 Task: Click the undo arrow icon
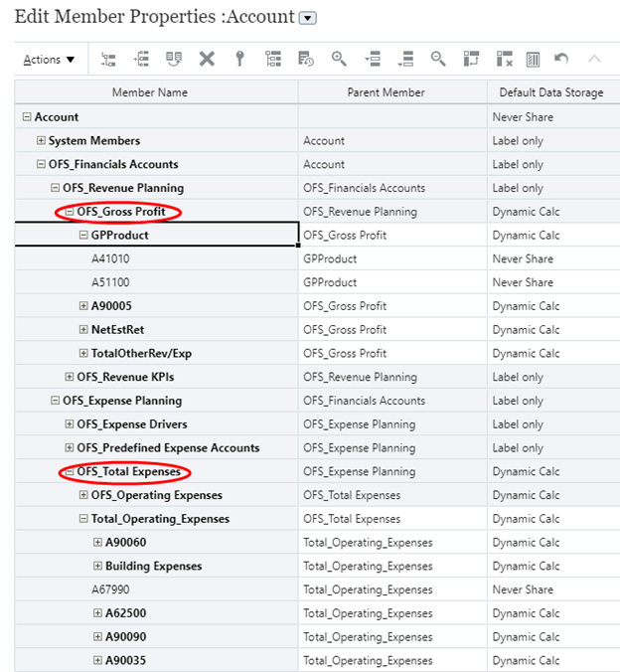coord(561,60)
